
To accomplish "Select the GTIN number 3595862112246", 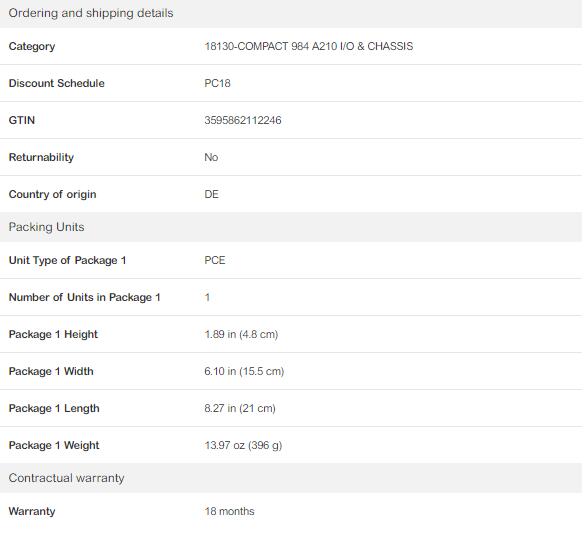I will (x=243, y=120).
